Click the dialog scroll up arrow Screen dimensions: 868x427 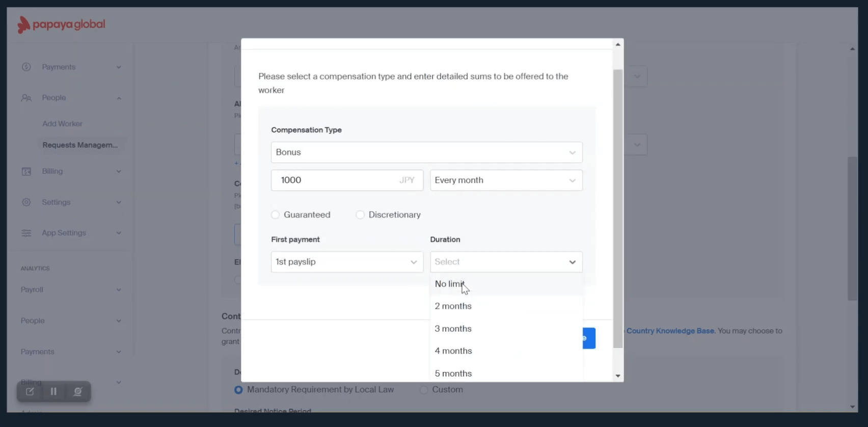click(x=618, y=44)
